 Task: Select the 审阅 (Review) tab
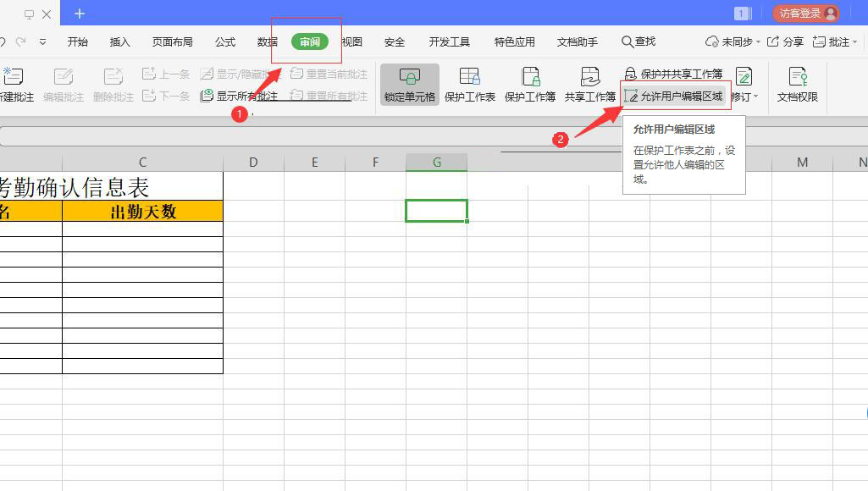coord(310,42)
